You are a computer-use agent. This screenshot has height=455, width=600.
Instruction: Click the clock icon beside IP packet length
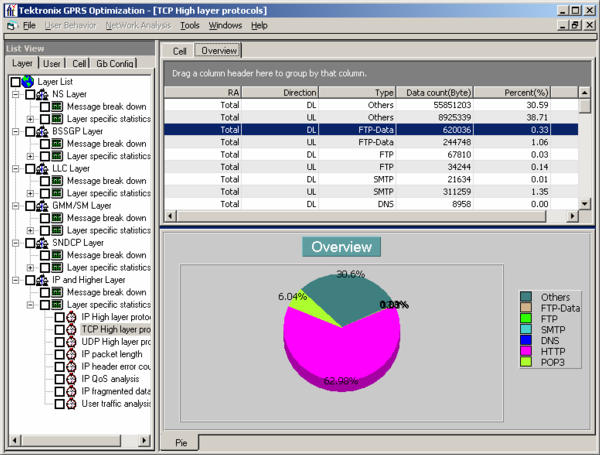[x=72, y=354]
